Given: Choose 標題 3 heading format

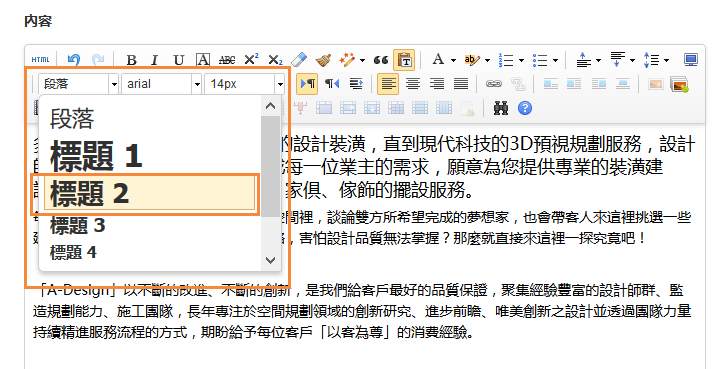Looking at the screenshot, I should click(150, 225).
